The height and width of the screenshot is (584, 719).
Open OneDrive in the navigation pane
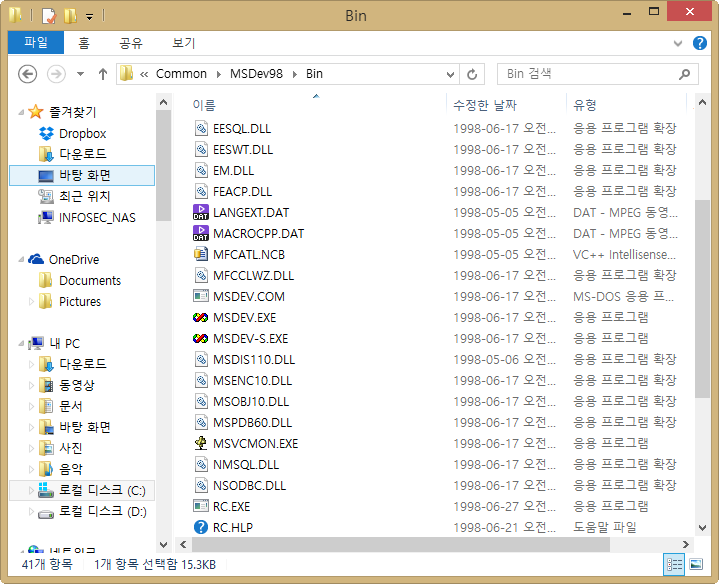(x=74, y=259)
